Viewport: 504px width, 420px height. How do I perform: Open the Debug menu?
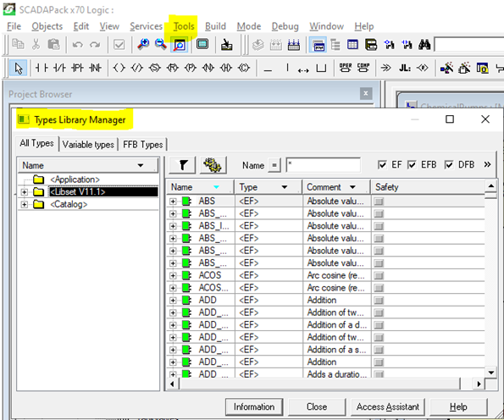pos(285,26)
